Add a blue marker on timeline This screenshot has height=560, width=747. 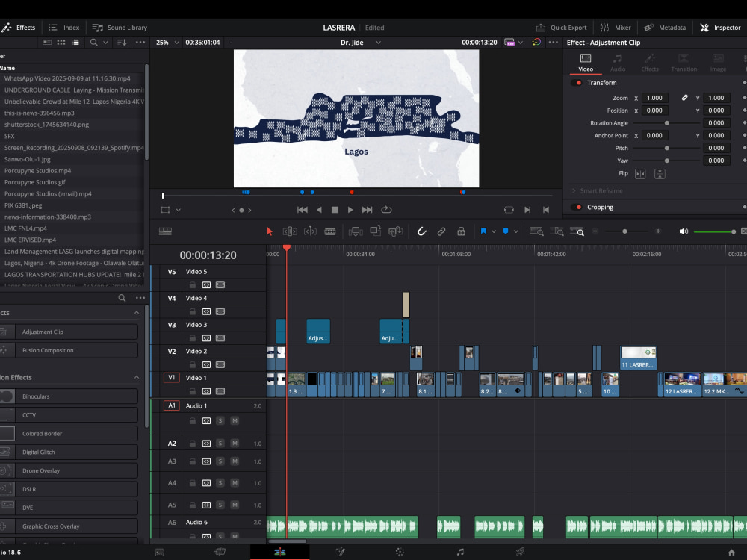506,231
